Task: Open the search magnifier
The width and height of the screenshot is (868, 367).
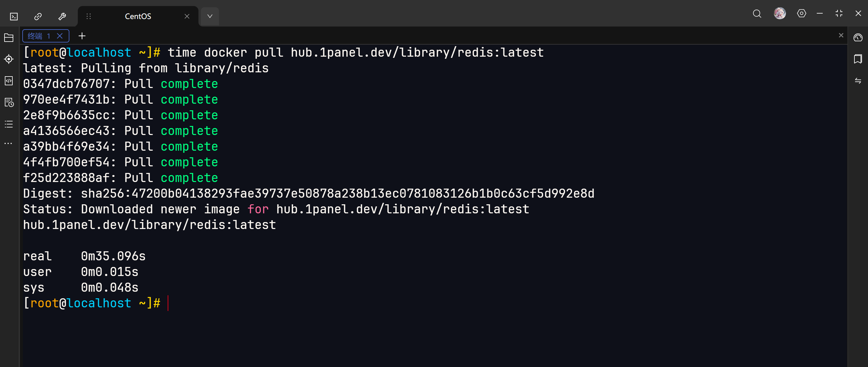Action: click(757, 14)
